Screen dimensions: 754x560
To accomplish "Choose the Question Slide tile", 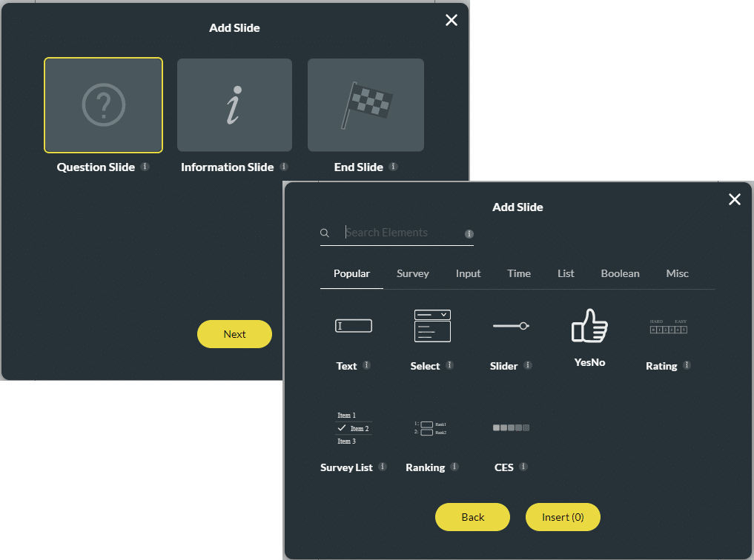I will 103,105.
